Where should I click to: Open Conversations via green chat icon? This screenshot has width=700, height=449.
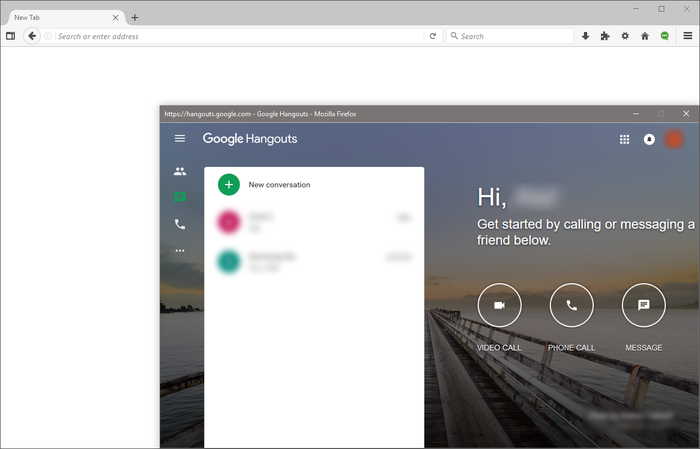180,197
